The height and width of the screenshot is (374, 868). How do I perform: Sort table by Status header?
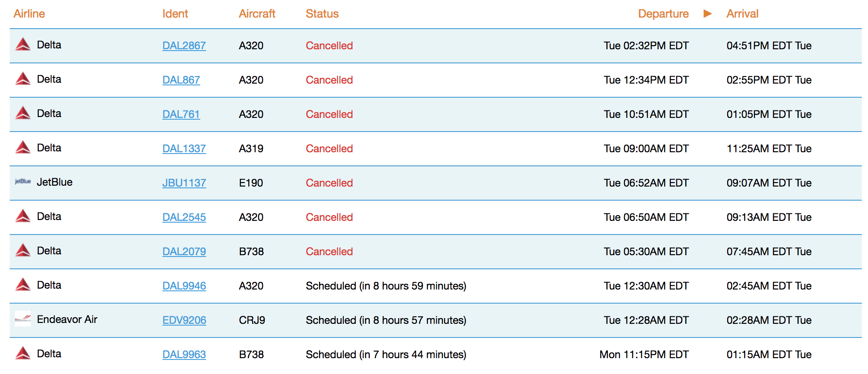tap(322, 14)
